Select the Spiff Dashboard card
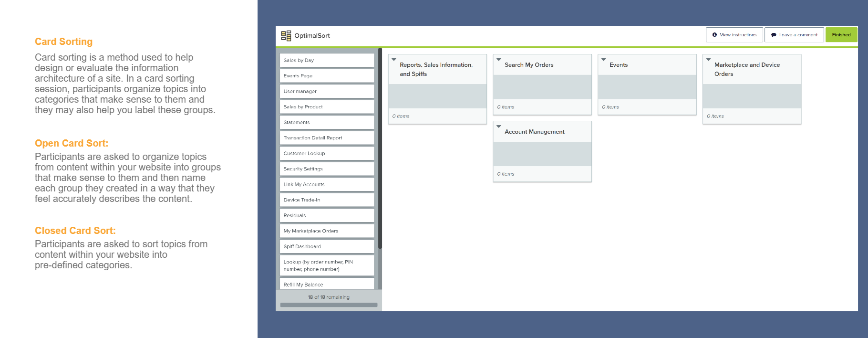The width and height of the screenshot is (868, 338). 327,246
